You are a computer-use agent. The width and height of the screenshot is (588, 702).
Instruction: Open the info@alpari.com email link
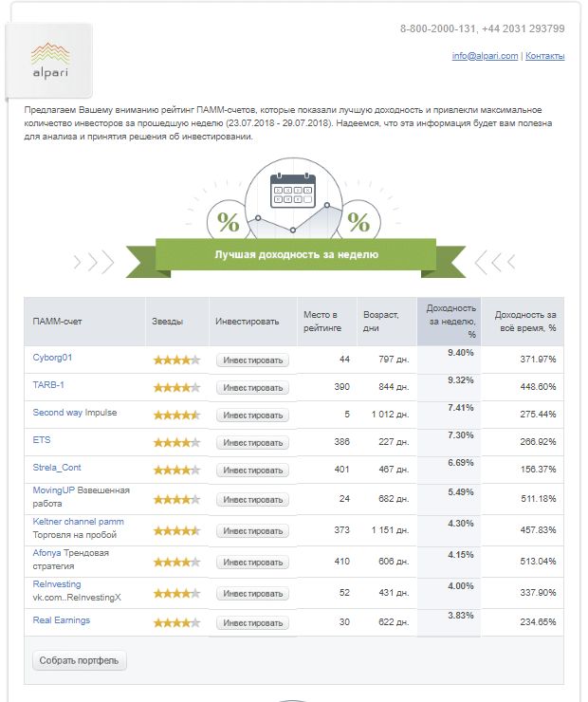click(485, 56)
